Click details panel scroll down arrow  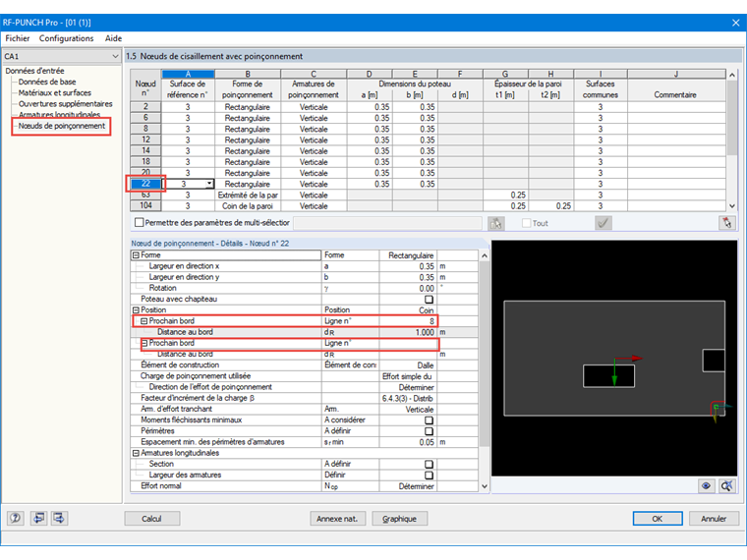(485, 486)
